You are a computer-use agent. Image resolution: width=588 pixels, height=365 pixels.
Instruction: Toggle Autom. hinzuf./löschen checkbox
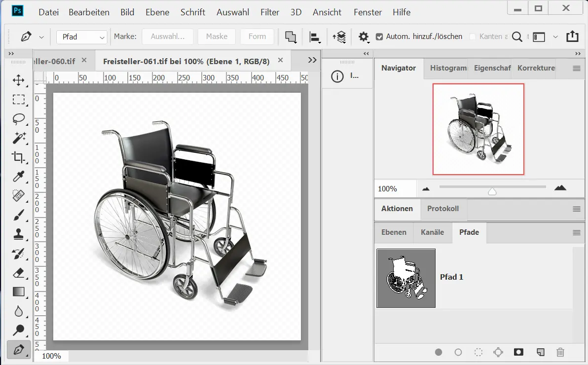[x=379, y=36]
